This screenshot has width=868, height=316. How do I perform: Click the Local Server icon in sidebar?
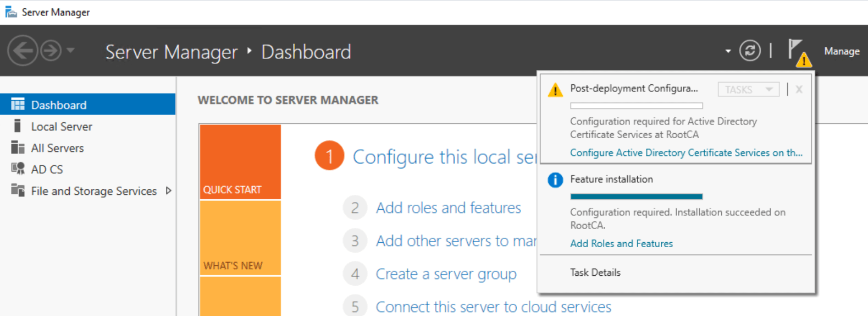[x=18, y=126]
